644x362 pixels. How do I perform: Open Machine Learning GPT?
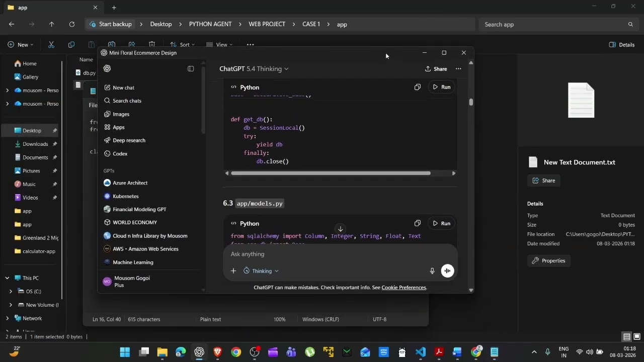128,262
